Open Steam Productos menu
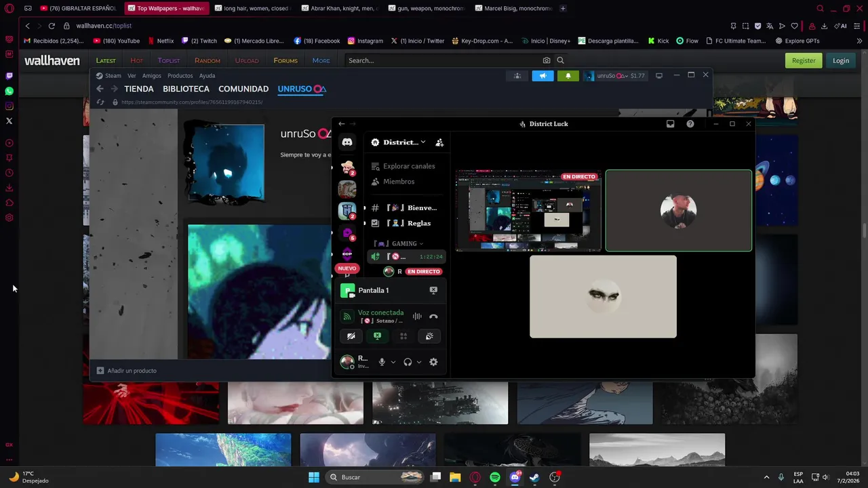The width and height of the screenshot is (868, 488). pos(180,76)
